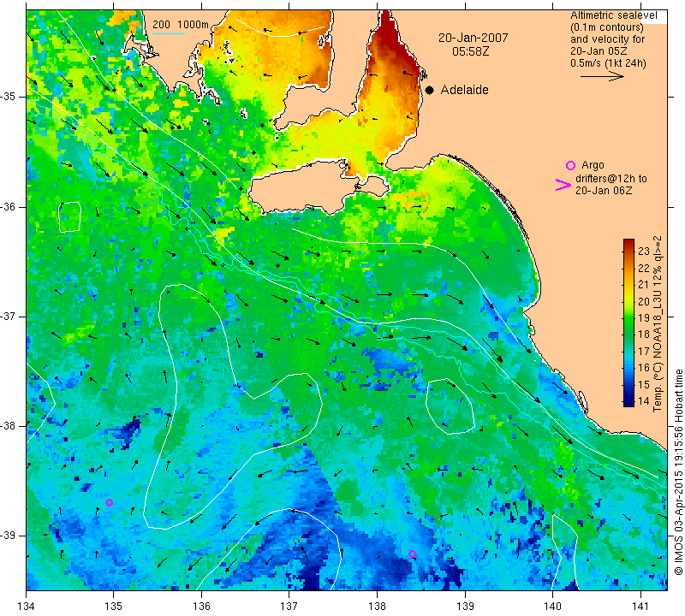Click the color bar value 23
The height and width of the screenshot is (616, 685).
coord(644,251)
